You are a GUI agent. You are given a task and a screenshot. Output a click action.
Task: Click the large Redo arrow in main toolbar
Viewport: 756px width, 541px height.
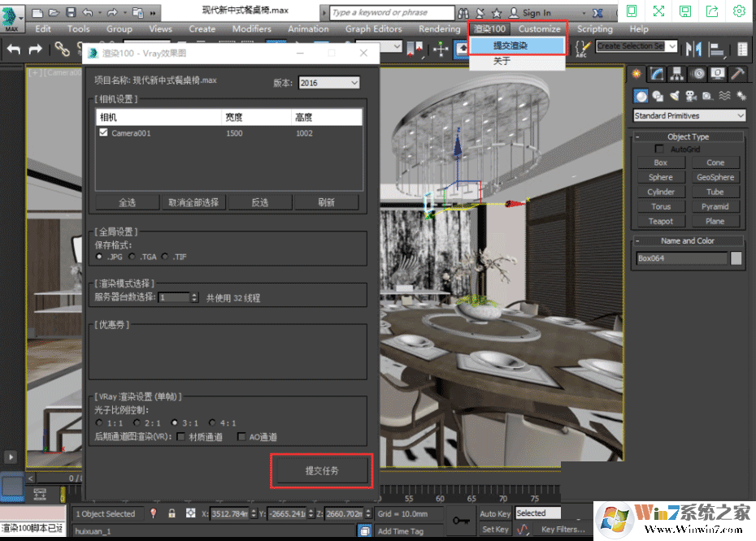pyautogui.click(x=36, y=49)
